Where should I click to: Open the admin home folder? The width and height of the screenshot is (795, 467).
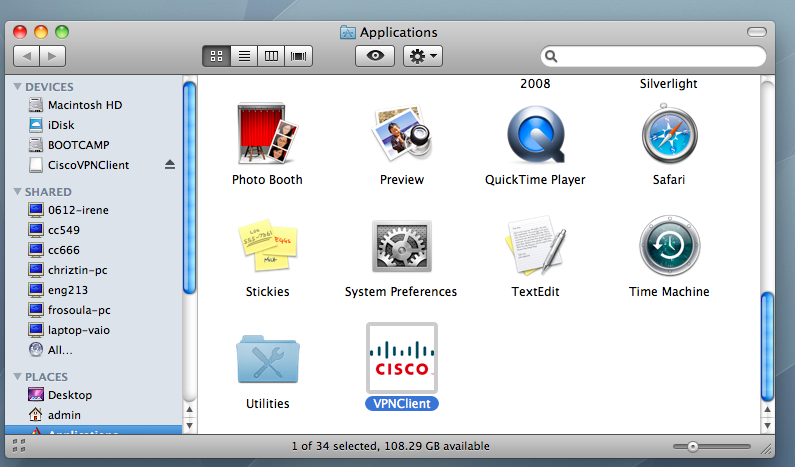click(x=55, y=415)
